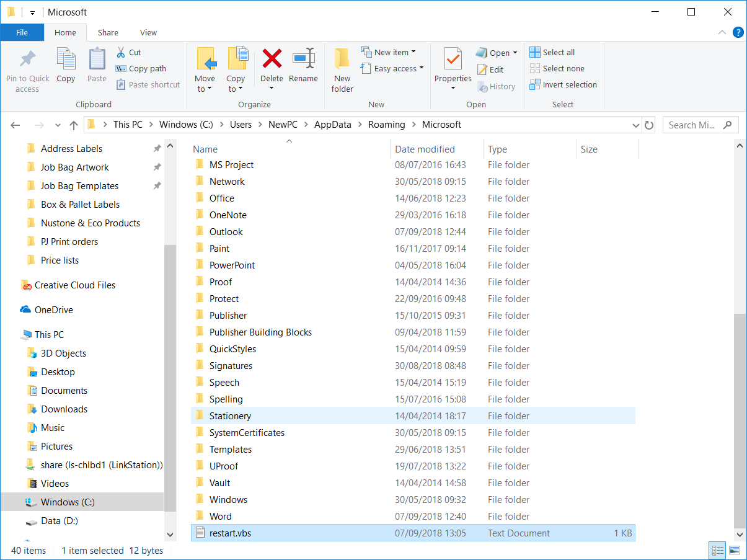Click Select none in ribbon
The width and height of the screenshot is (747, 560).
(557, 68)
